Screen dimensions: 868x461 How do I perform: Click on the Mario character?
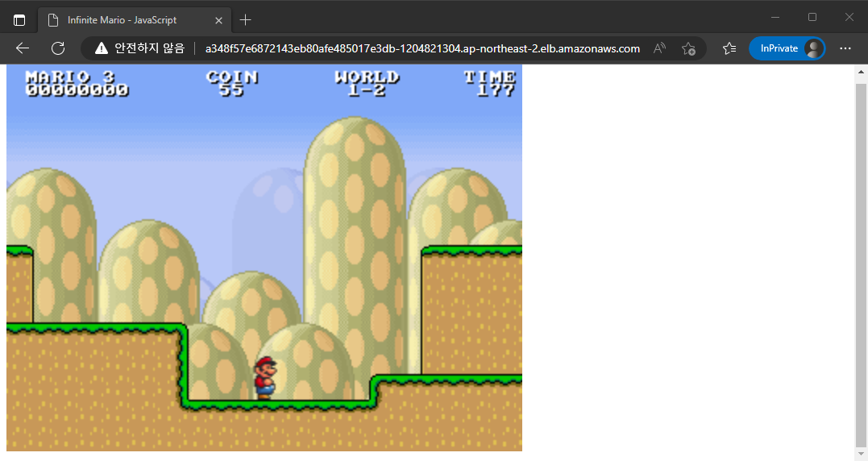click(x=265, y=378)
